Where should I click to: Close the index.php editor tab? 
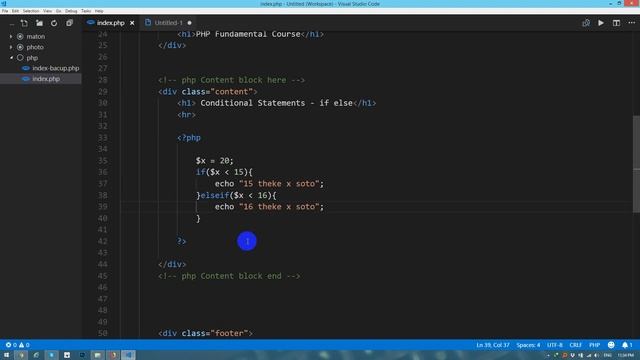point(132,23)
